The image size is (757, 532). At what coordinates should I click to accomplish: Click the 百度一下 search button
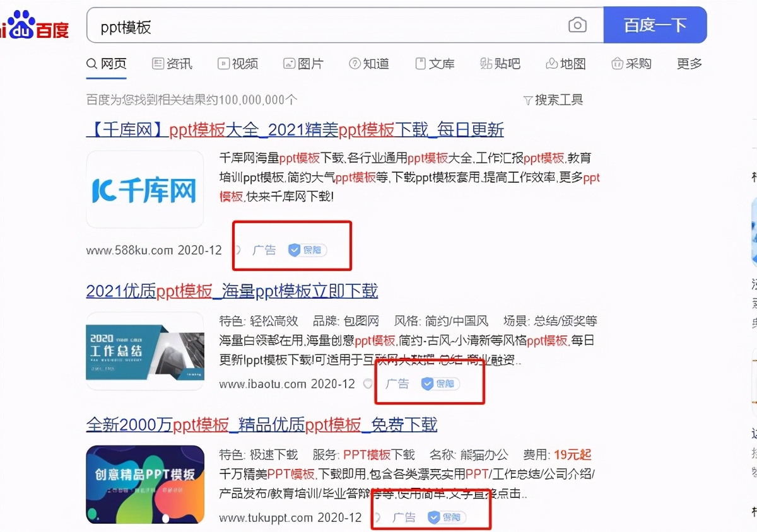655,25
